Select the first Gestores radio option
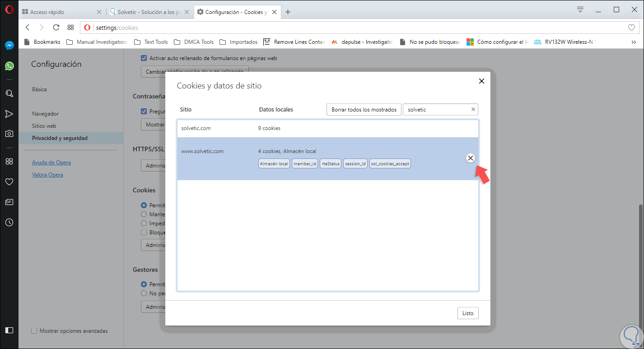This screenshot has width=644, height=349. (144, 284)
